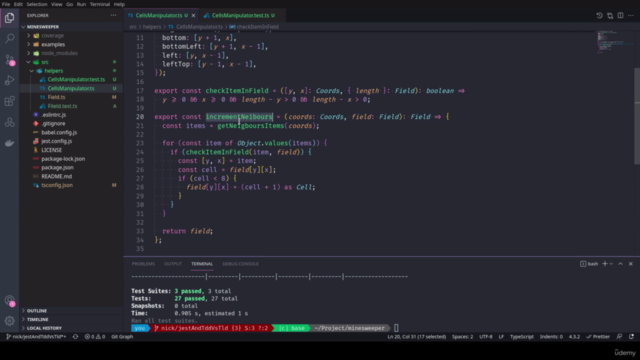Change UTF-8 file encoding
The height and width of the screenshot is (360, 640).
click(x=486, y=337)
